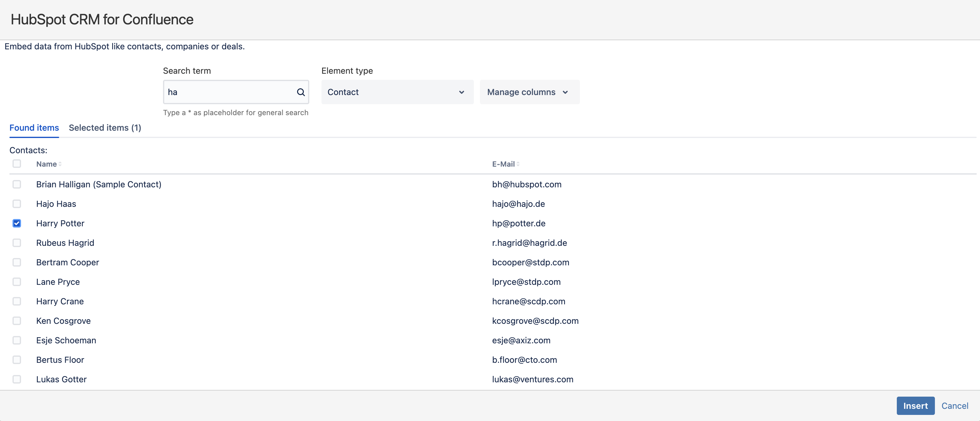Viewport: 980px width, 421px height.
Task: Check the Lane Pryce checkbox
Action: coord(17,282)
